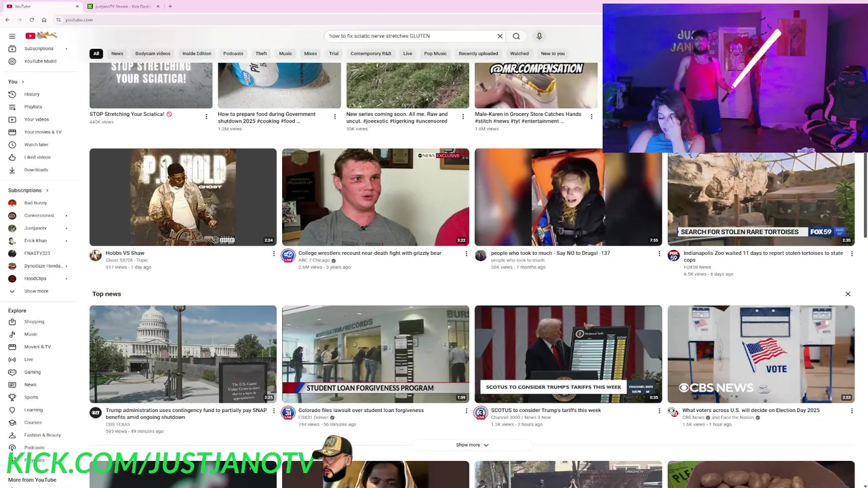Select the News filter chip

pyautogui.click(x=117, y=54)
